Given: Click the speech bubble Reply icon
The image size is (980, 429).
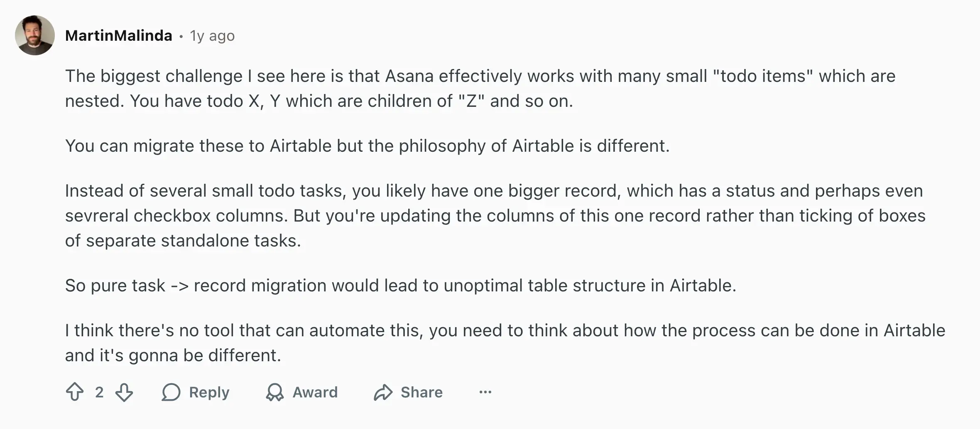Looking at the screenshot, I should pos(171,392).
